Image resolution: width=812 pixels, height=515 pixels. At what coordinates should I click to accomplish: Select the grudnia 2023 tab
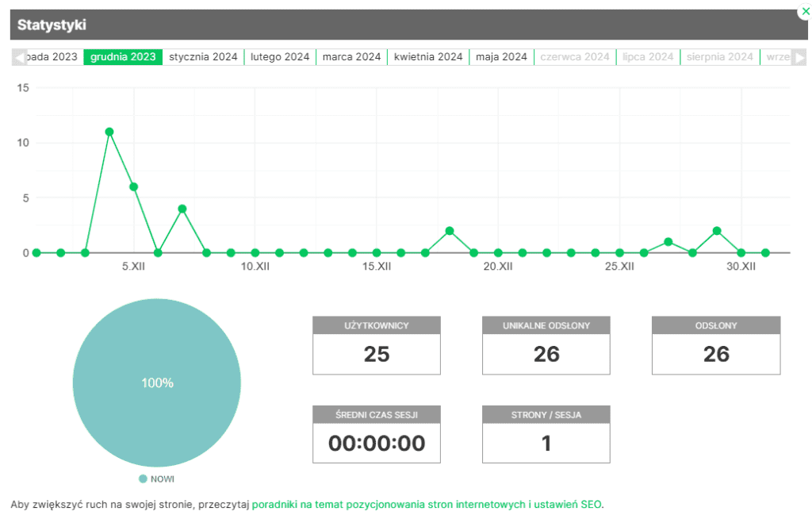coord(123,57)
